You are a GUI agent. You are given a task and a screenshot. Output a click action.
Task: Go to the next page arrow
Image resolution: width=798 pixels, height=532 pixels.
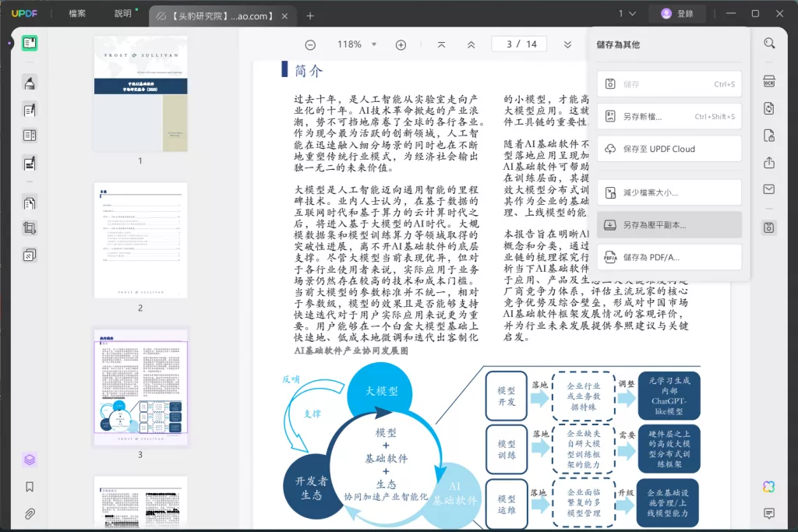567,44
